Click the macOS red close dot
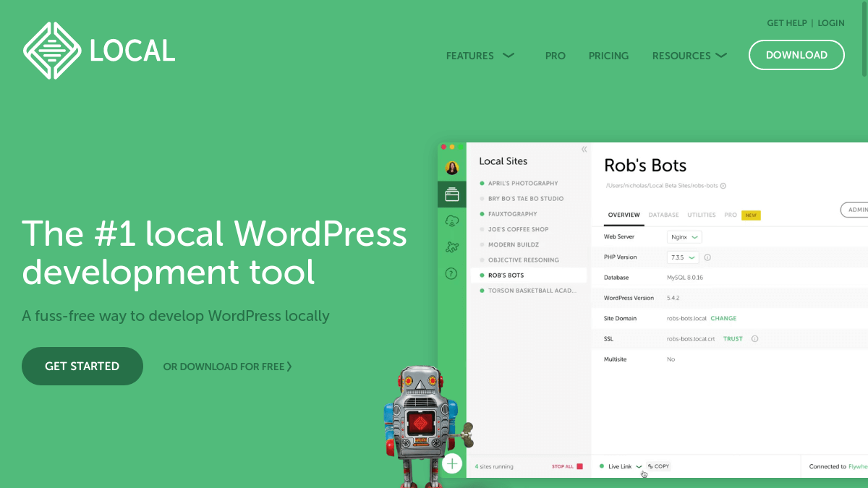The image size is (868, 488). (444, 147)
